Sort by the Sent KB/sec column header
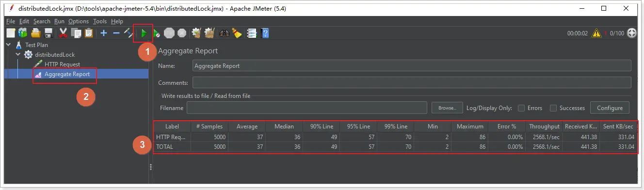Viewport: 644px width, 190px height. tap(619, 127)
